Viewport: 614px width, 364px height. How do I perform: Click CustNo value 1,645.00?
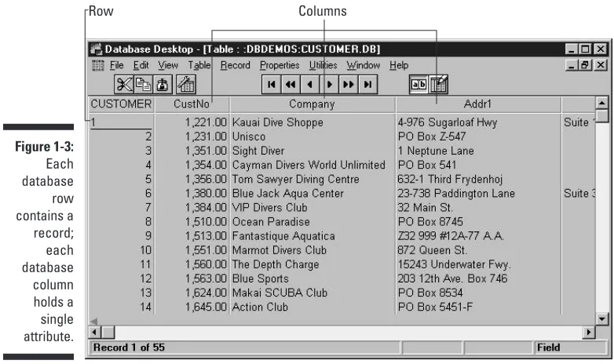tap(206, 308)
